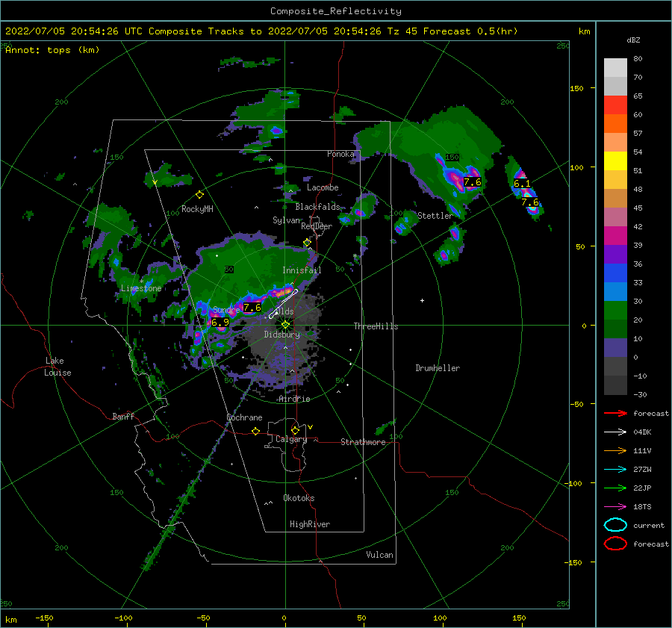This screenshot has height=628, width=672.
Task: Select the 7.6 tops label north of Stettler
Action: click(473, 181)
